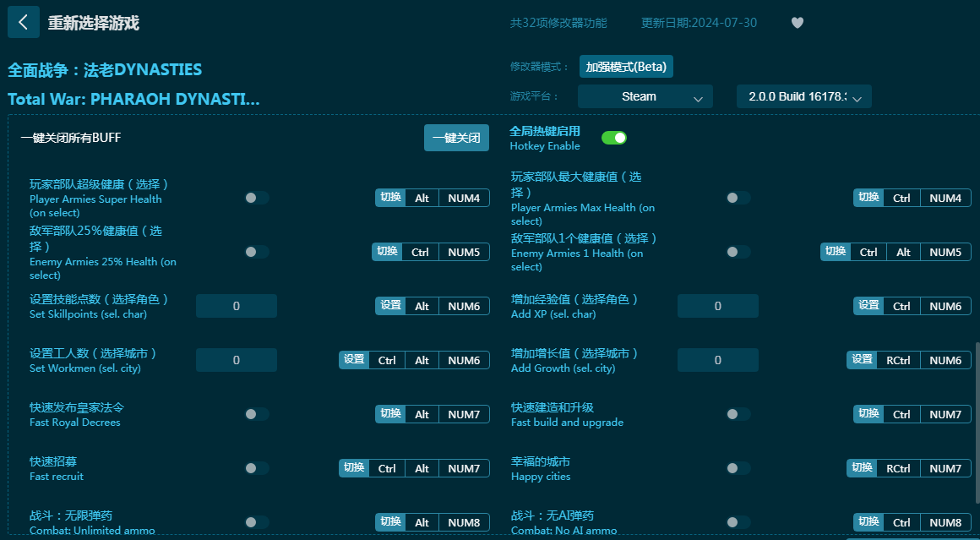This screenshot has height=540, width=980.
Task: Enable Fast recruit switch
Action: pyautogui.click(x=256, y=468)
